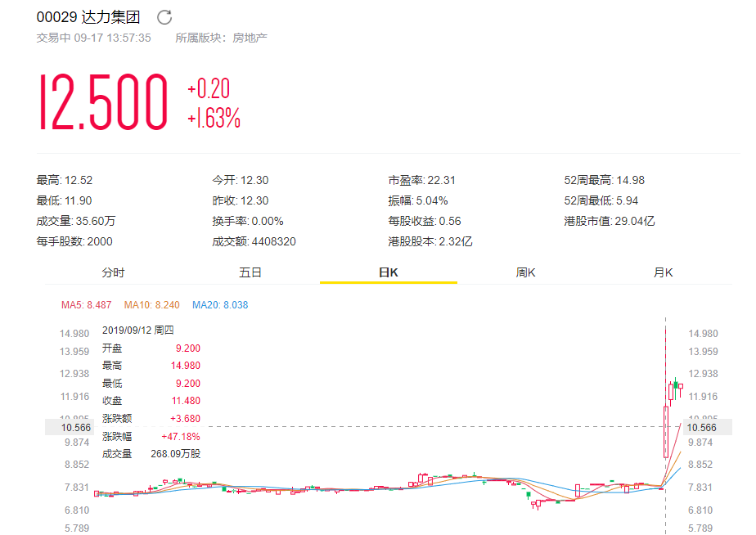Click the trading timestamp 09-17 13:57:35
This screenshot has height=535, width=756.
tap(112, 38)
